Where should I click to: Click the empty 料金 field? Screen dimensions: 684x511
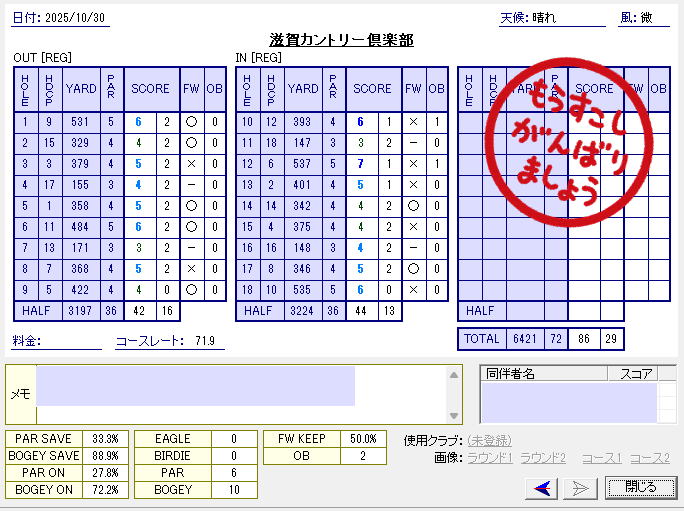72,341
